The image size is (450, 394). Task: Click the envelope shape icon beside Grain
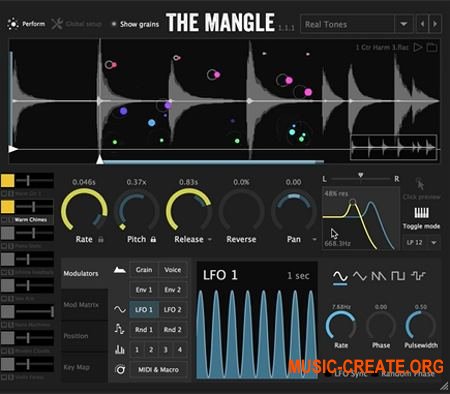(120, 270)
